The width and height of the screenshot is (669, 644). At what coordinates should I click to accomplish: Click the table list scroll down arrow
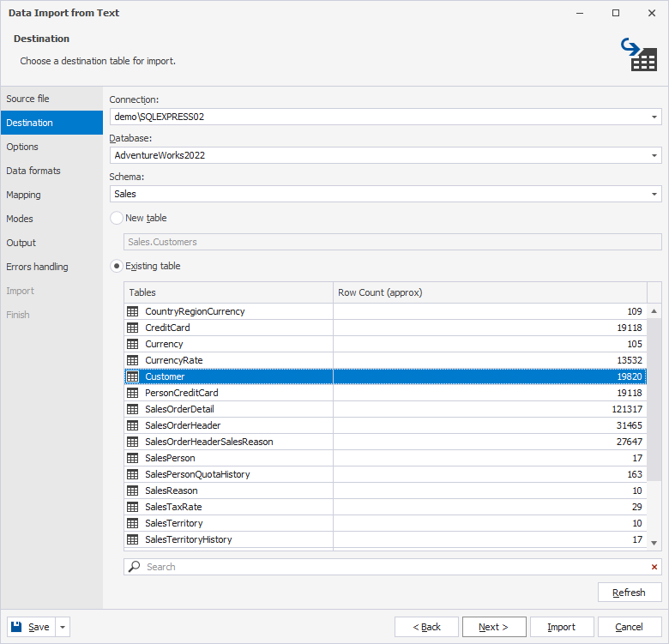[x=654, y=543]
